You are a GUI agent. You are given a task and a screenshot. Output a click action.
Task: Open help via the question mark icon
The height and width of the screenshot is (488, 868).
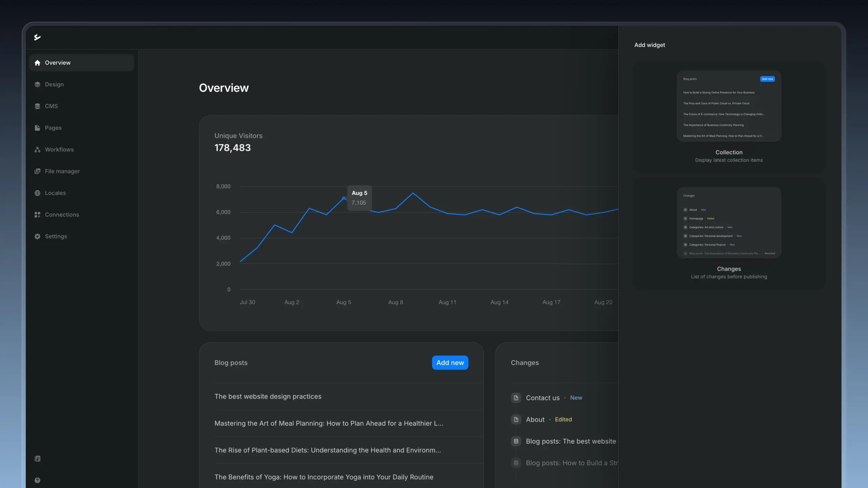(37, 480)
